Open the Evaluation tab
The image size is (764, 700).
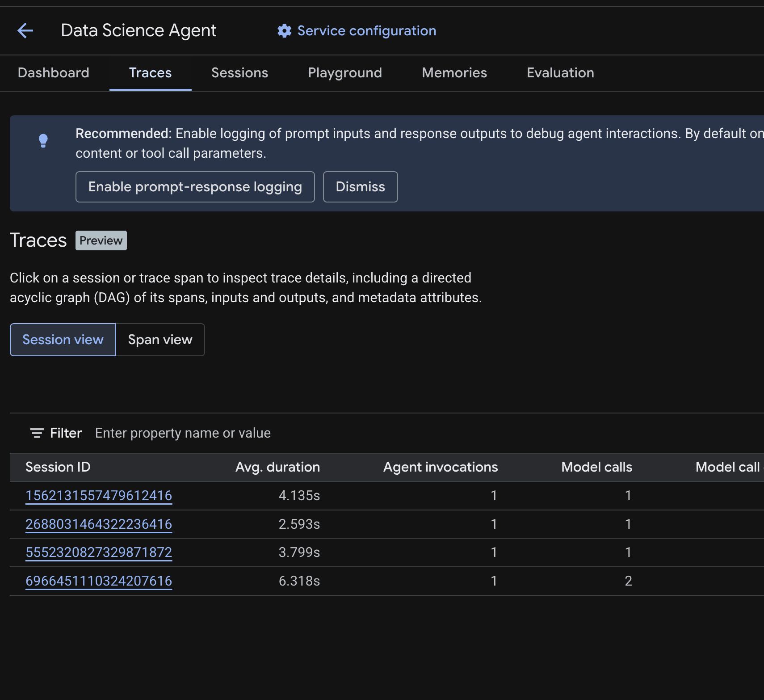click(x=560, y=73)
